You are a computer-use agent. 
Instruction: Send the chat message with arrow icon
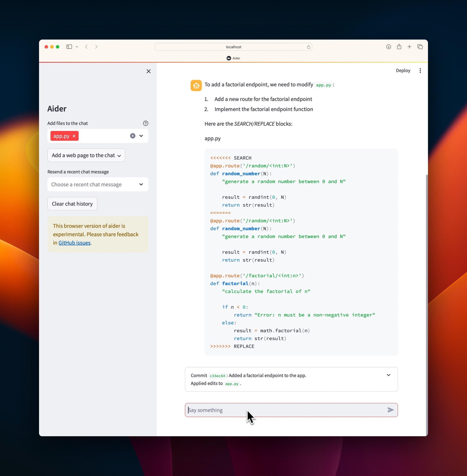coord(390,410)
